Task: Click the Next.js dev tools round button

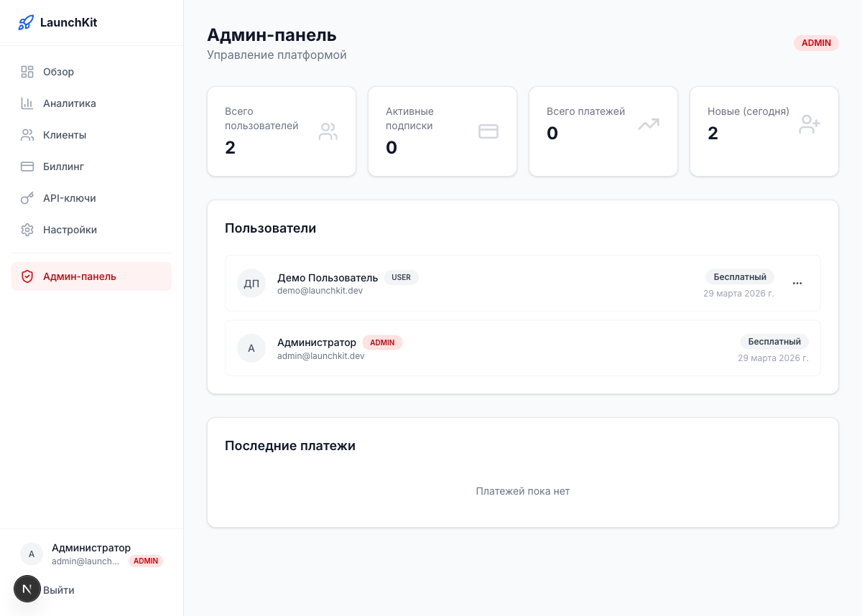Action: pyautogui.click(x=27, y=589)
